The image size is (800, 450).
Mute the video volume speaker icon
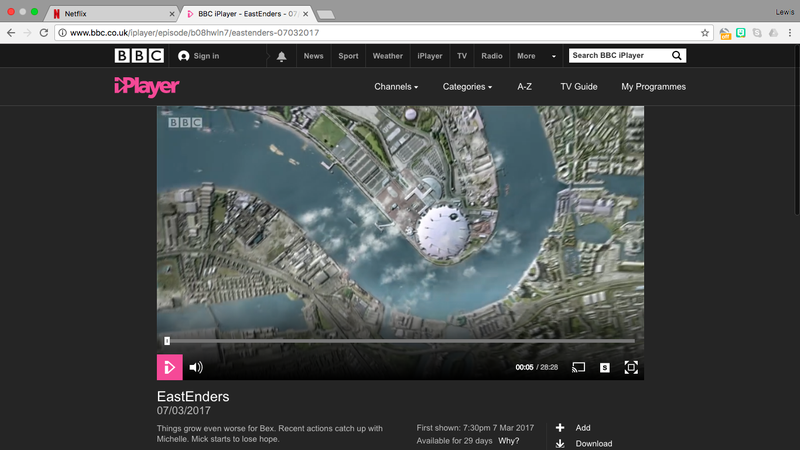[196, 368]
